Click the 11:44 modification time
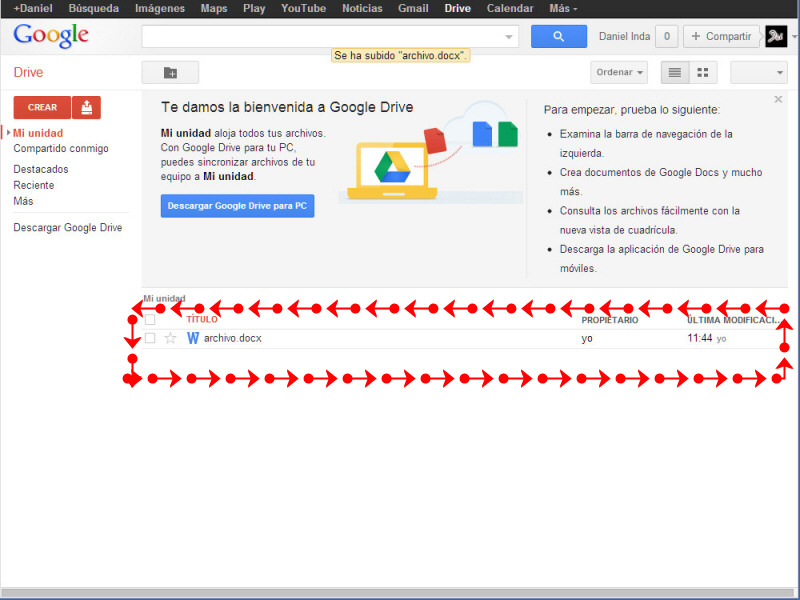This screenshot has height=600, width=800. tap(699, 338)
